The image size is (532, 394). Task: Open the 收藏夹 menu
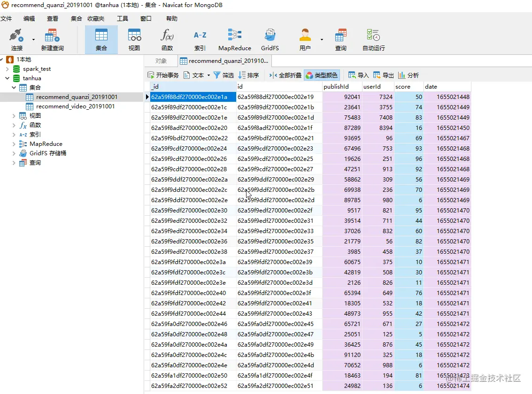coord(96,19)
